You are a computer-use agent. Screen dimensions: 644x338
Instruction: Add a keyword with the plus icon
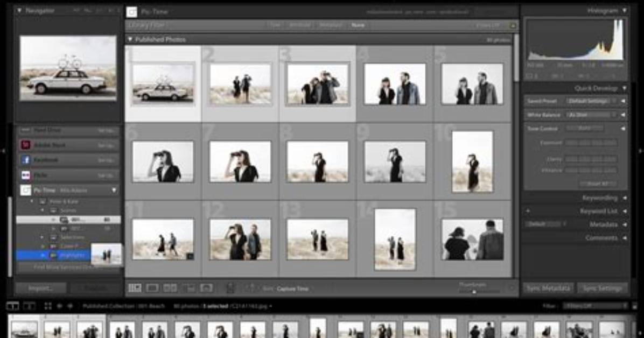point(528,211)
